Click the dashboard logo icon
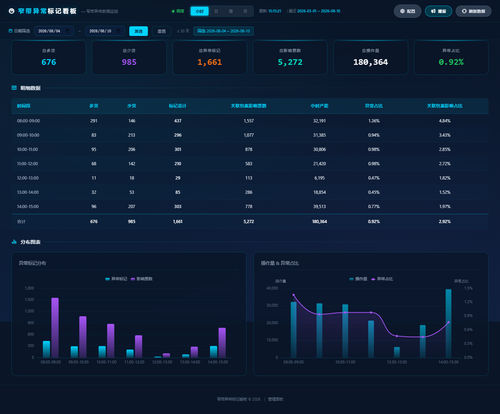This screenshot has width=500, height=414. pos(11,11)
